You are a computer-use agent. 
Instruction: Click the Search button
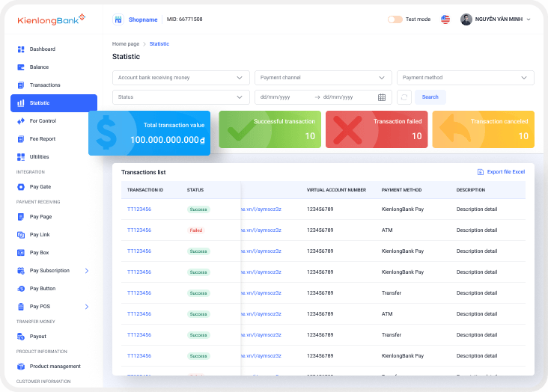(430, 97)
